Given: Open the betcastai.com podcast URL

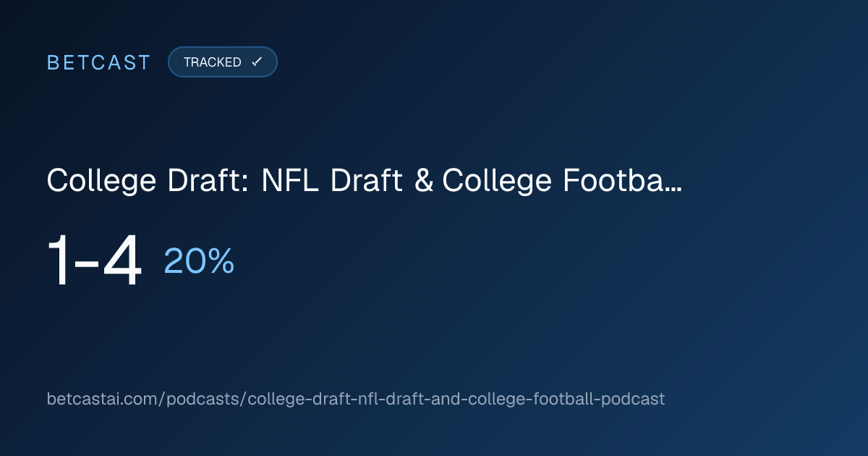Looking at the screenshot, I should pos(356,399).
